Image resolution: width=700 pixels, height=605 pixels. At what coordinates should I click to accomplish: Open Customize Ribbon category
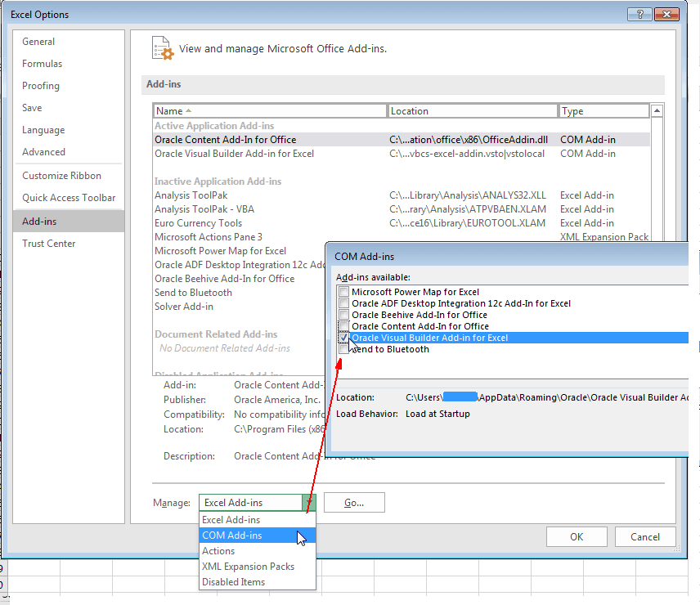(69, 176)
